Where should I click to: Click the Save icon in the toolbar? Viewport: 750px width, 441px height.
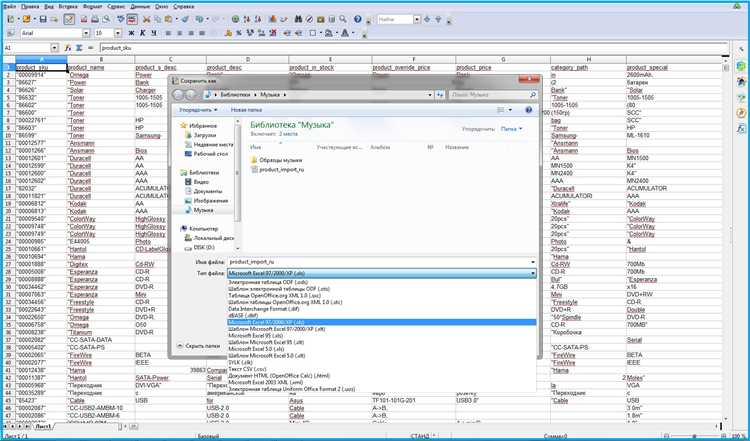[43, 19]
